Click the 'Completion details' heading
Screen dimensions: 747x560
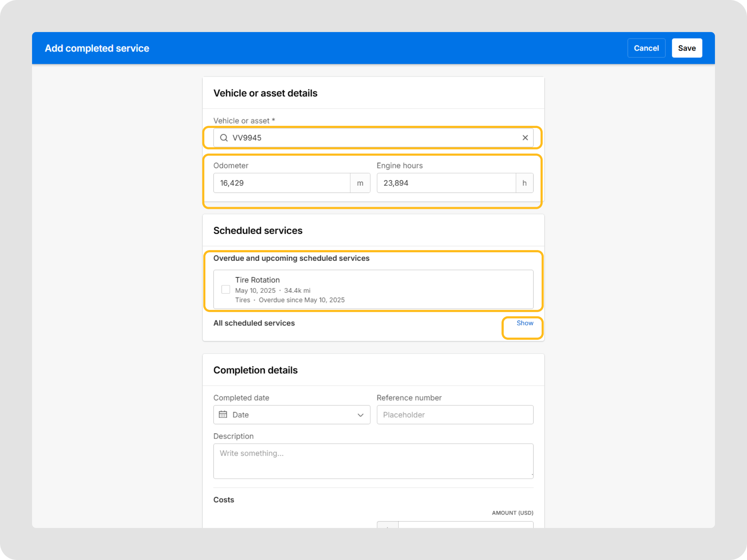255,370
